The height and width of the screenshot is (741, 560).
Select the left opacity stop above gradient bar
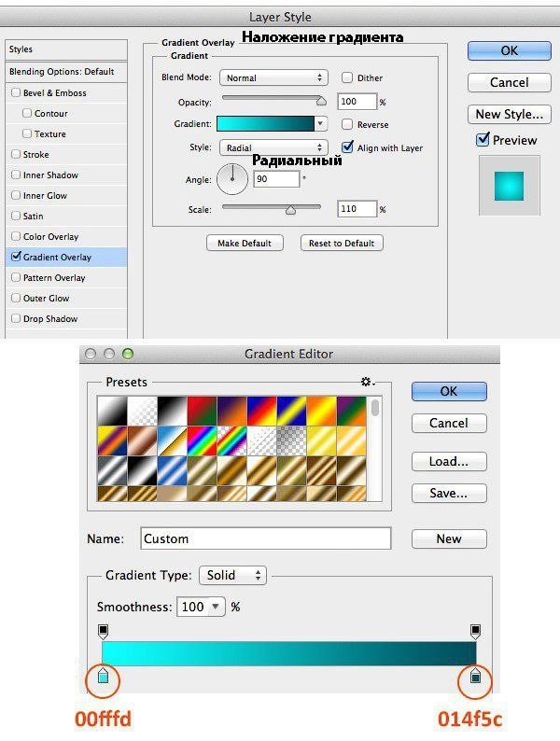click(103, 631)
